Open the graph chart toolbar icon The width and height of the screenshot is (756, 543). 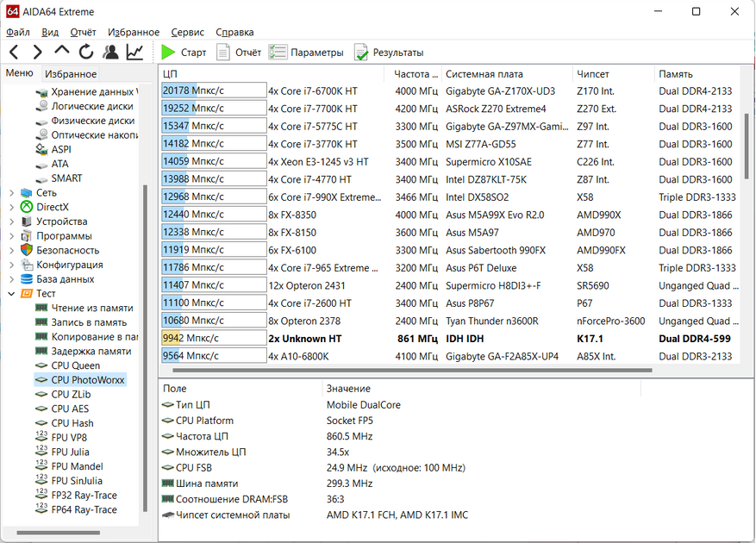[134, 53]
